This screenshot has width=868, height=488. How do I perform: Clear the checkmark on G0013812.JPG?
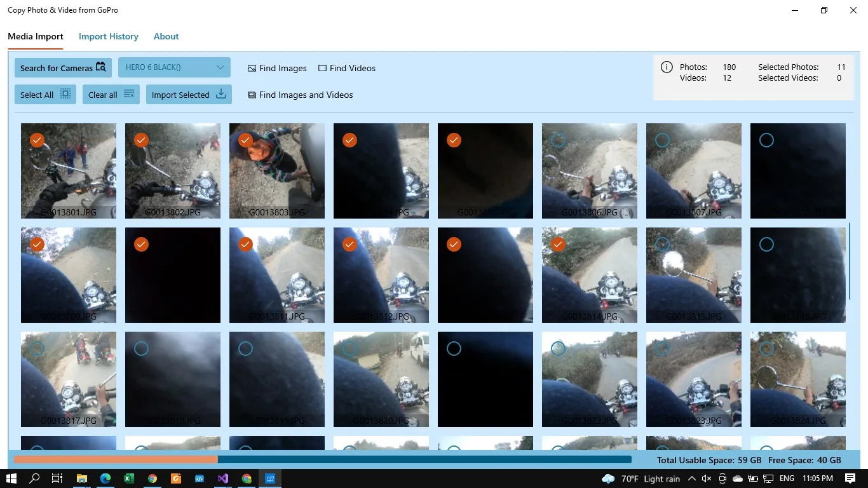(349, 244)
